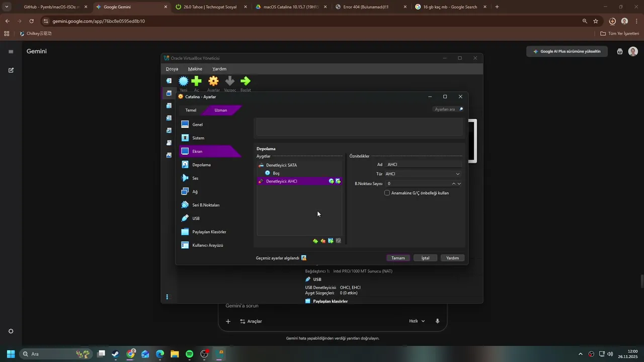The height and width of the screenshot is (362, 644).
Task: Click the plus icon in Gemini prompt box
Action: pos(228,321)
